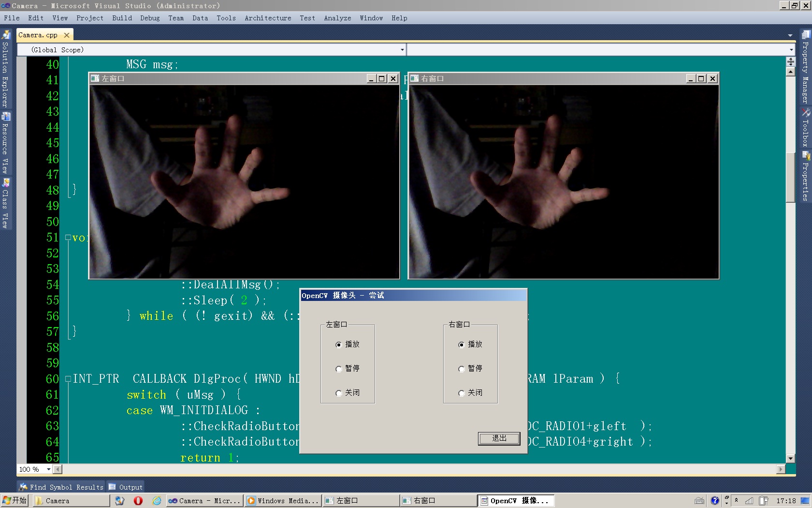Screen dimensions: 812x508
Task: Open the zoom level 100 % dropdown
Action: [x=48, y=469]
